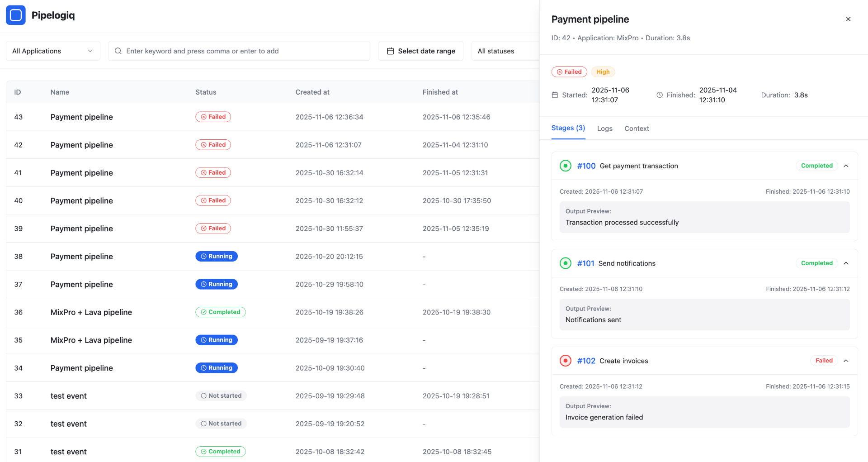Image resolution: width=868 pixels, height=462 pixels.
Task: Open the All statuses dropdown
Action: click(504, 51)
